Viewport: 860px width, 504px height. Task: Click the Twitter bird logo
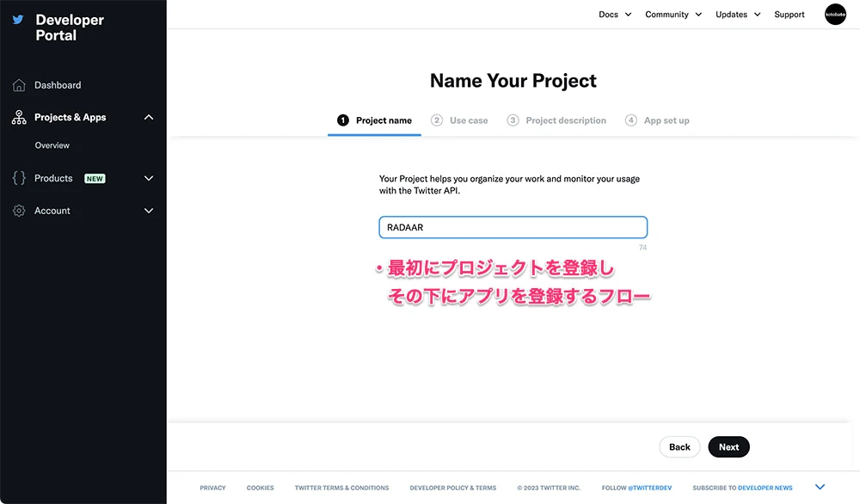[18, 20]
